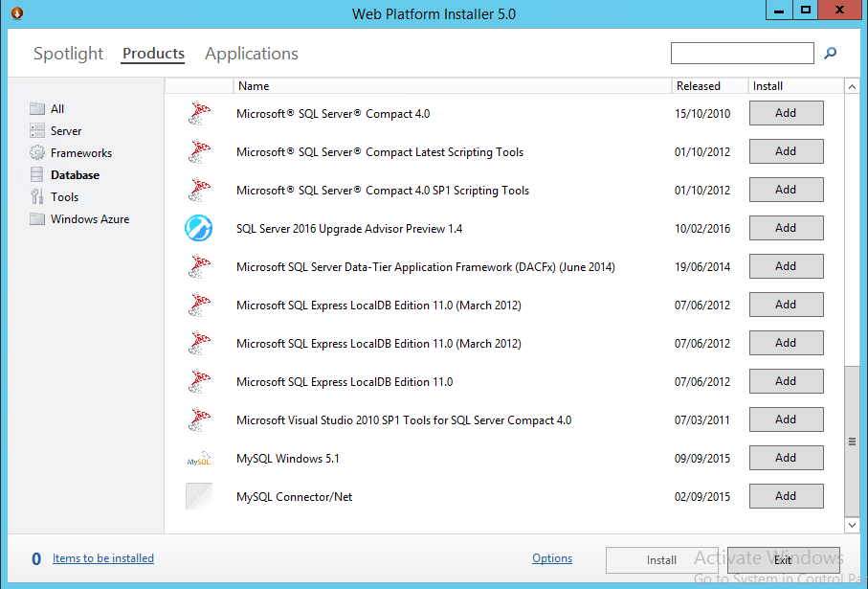Image resolution: width=868 pixels, height=589 pixels.
Task: Click the SQL Server 2016 Upgrade Advisor icon
Action: pyautogui.click(x=198, y=228)
